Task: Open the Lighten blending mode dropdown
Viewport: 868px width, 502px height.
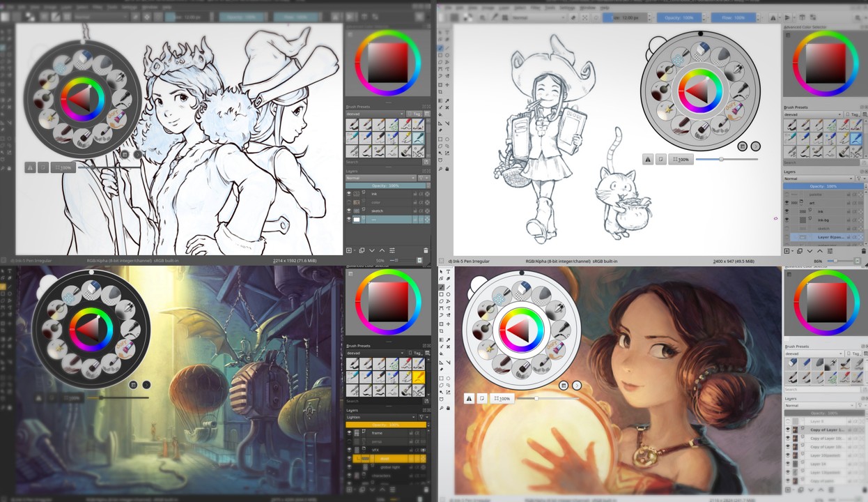Action: [x=380, y=417]
